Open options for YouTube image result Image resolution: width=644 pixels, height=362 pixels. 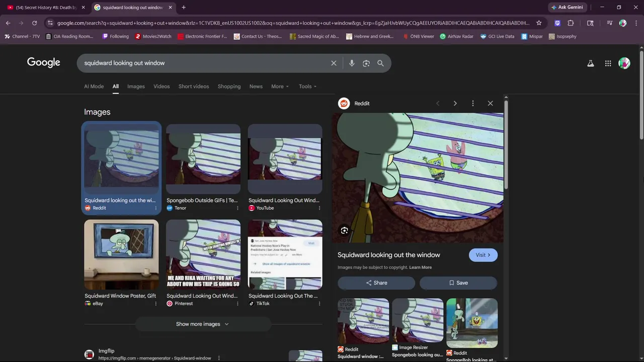319,208
